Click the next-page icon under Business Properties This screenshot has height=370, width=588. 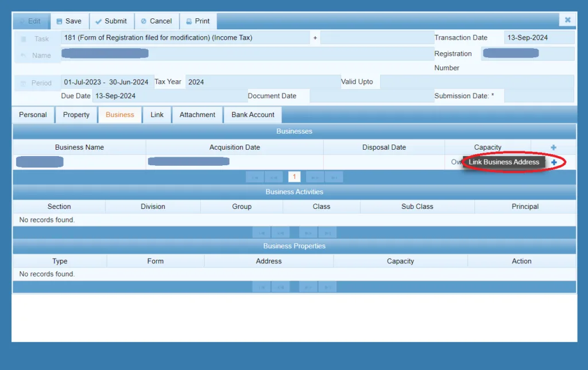[308, 287]
